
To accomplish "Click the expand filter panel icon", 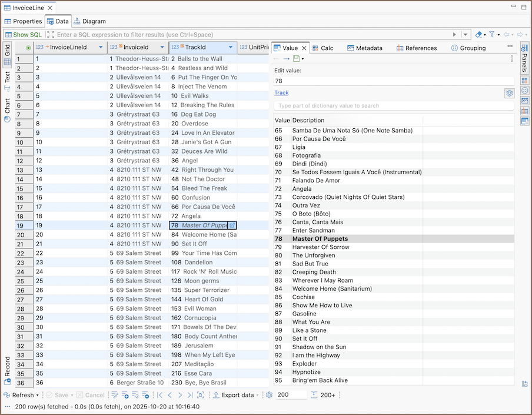I will 51,35.
